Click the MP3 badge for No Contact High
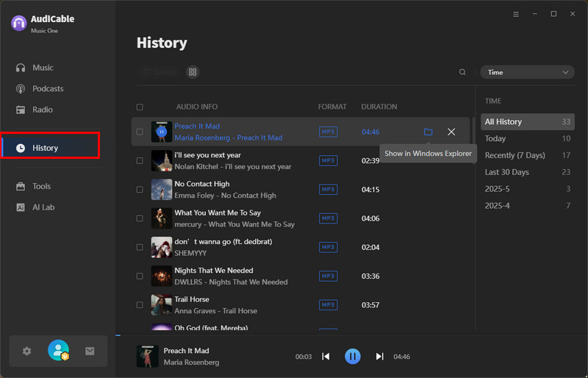Screen dimensions: 588x378 pyautogui.click(x=328, y=190)
